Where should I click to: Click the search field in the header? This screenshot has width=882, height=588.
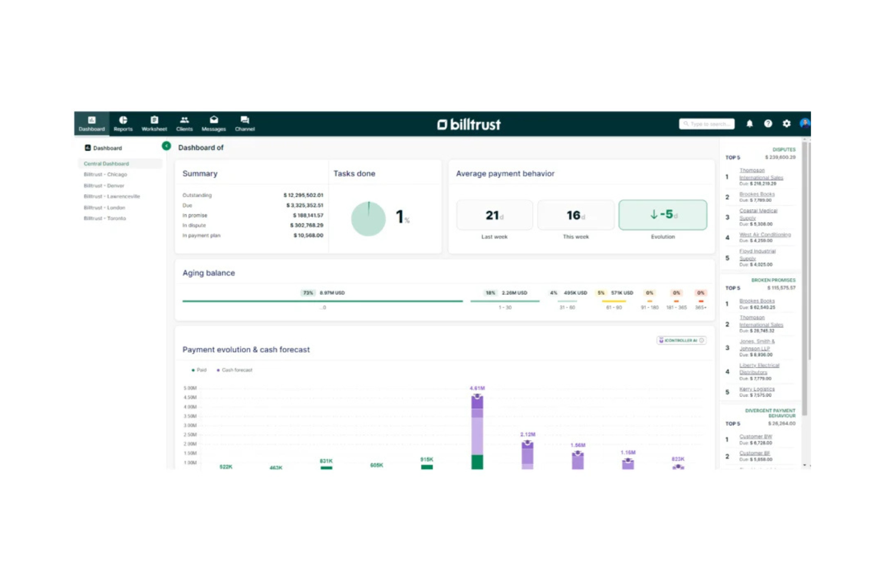click(x=707, y=124)
